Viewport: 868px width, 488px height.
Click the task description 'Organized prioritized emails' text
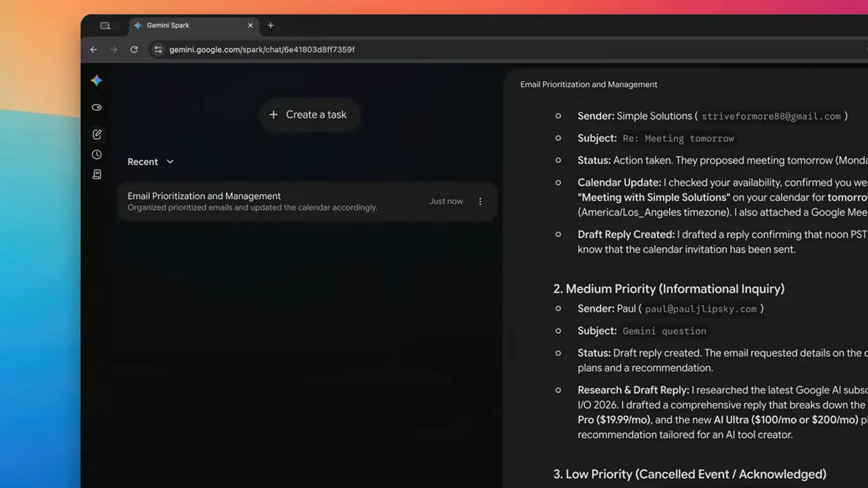[x=252, y=207]
